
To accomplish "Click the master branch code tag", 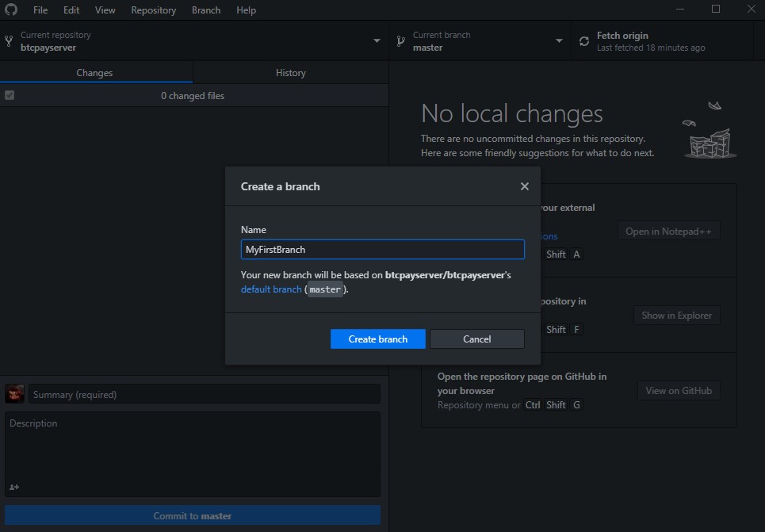I will (325, 289).
